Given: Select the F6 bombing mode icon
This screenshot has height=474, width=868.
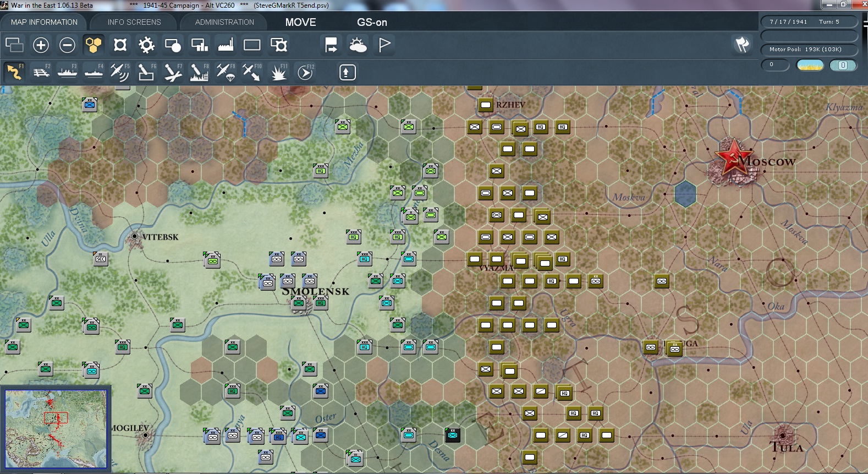Looking at the screenshot, I should tap(146, 72).
